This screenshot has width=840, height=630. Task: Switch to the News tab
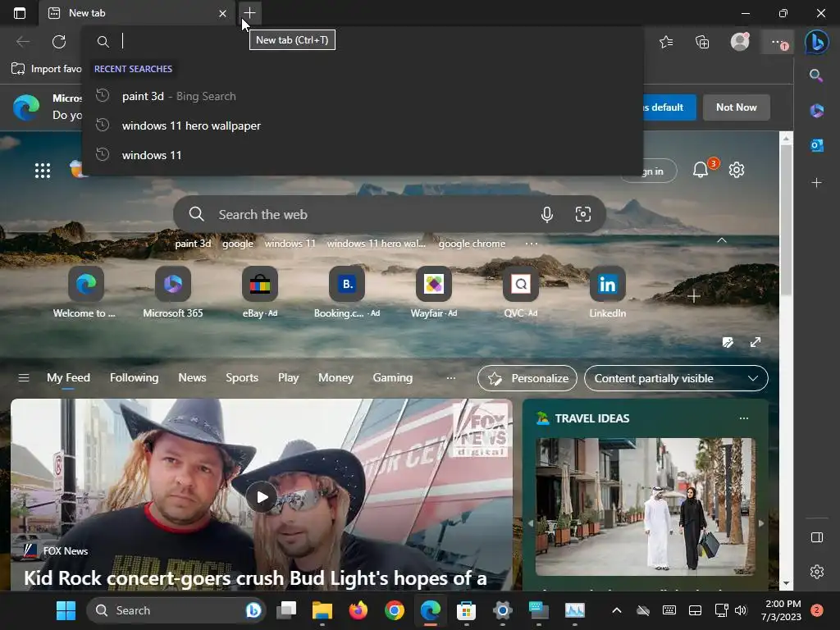coord(192,377)
